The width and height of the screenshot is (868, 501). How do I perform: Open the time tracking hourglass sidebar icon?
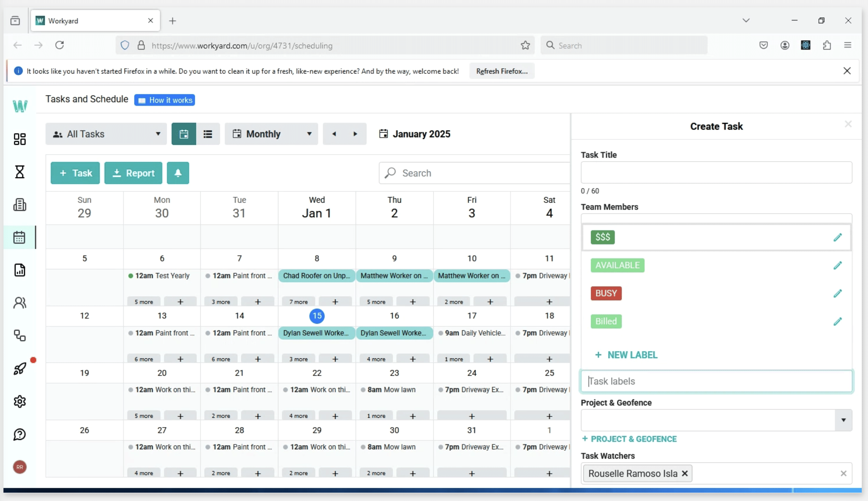click(20, 171)
